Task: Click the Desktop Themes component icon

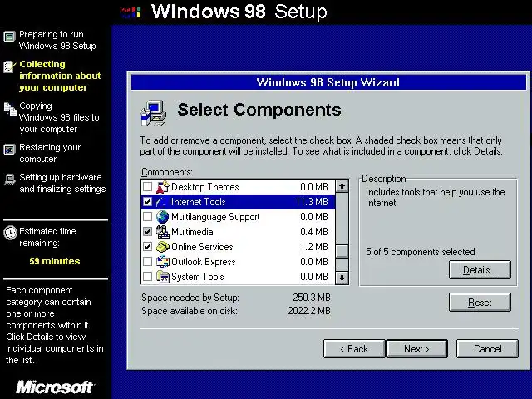Action: [x=163, y=187]
